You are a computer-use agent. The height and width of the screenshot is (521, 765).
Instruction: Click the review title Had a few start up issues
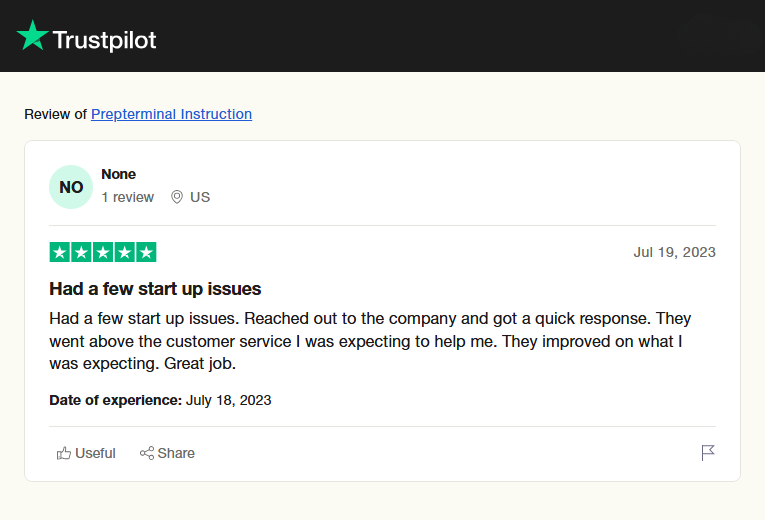click(x=155, y=289)
